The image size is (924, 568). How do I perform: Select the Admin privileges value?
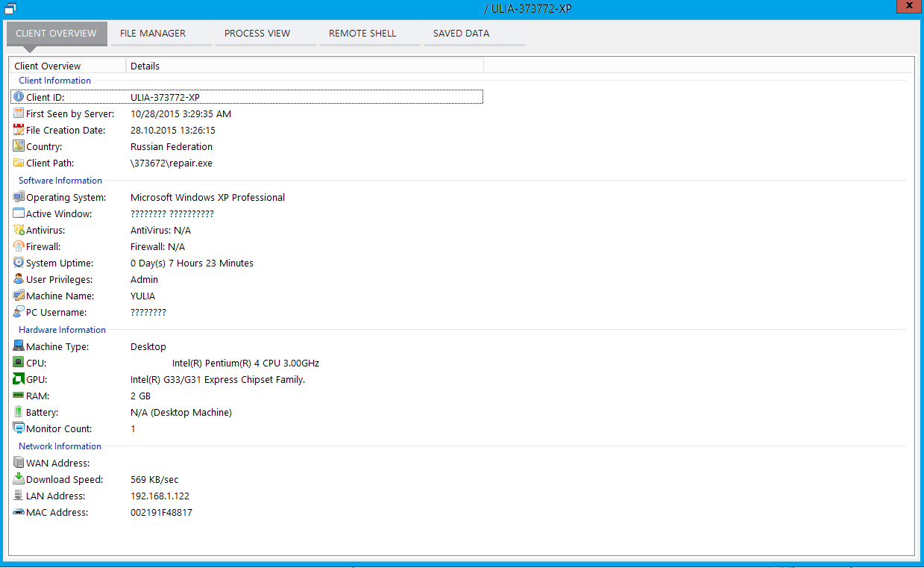tap(144, 279)
